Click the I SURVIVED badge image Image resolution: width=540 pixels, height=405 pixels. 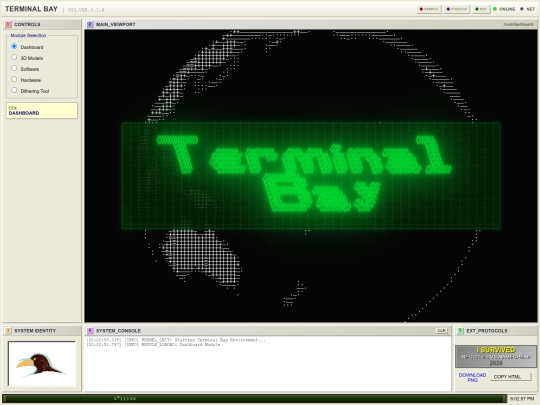click(x=496, y=356)
